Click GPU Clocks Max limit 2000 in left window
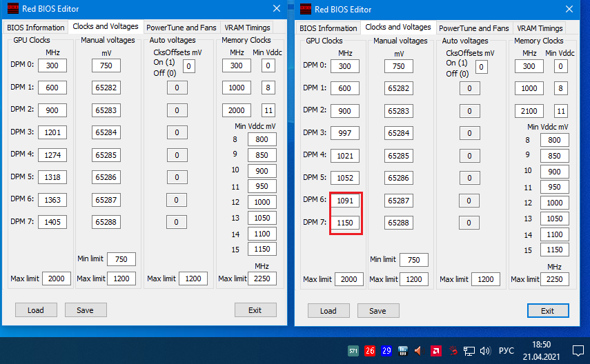Image resolution: width=590 pixels, height=364 pixels. point(57,279)
